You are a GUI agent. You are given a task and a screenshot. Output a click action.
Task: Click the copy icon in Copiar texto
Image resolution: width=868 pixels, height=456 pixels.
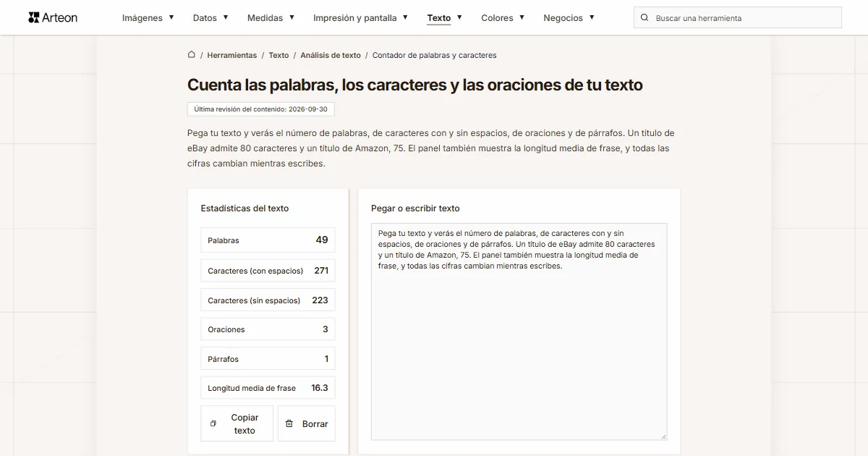tap(213, 423)
